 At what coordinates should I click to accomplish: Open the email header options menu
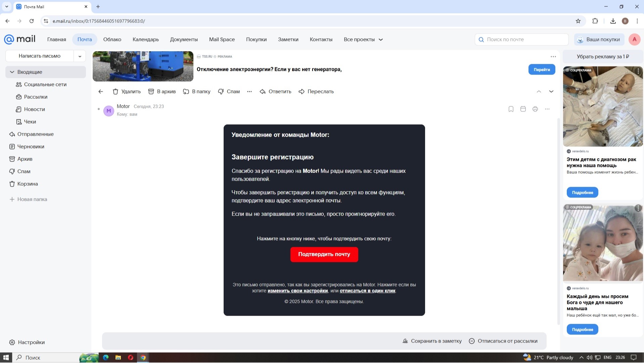click(547, 109)
